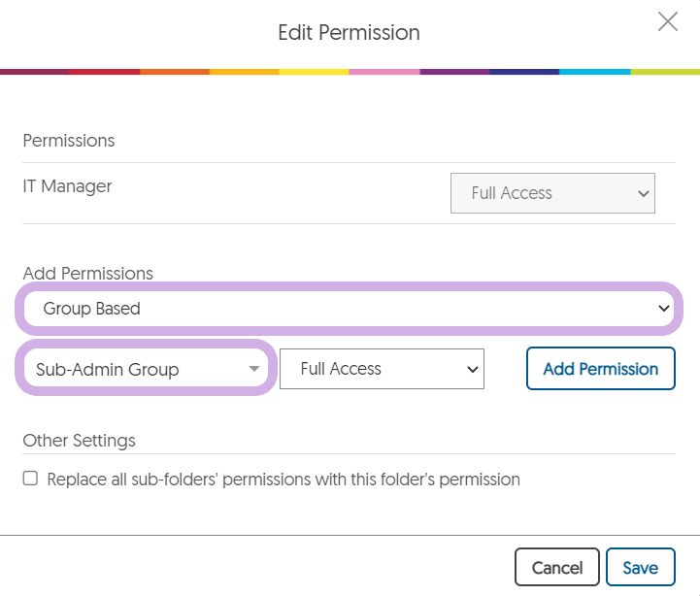Viewport: 700px width, 596px height.
Task: Click the chevron arrow of Group Based dropdown
Action: [663, 308]
